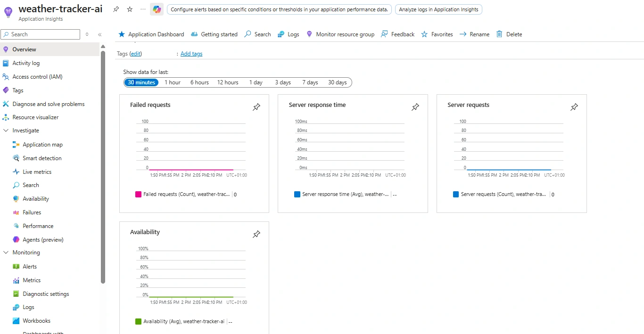Screen dimensions: 644x334
Task: Pin the Failed requests chart
Action: point(256,107)
